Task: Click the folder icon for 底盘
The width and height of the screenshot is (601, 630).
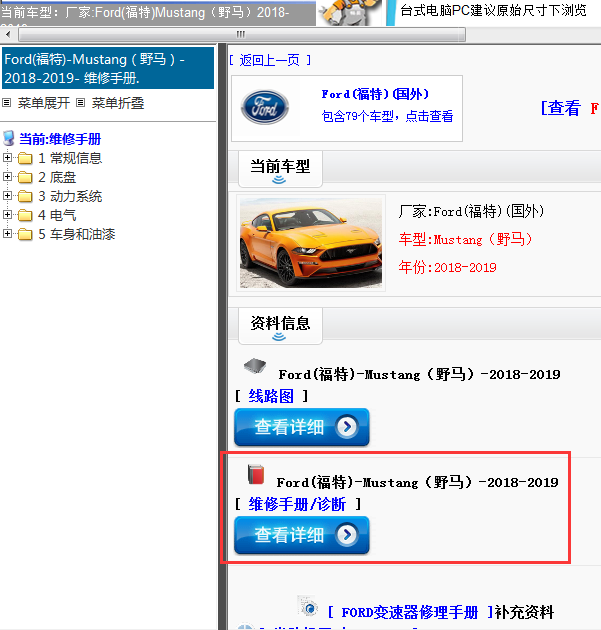Action: coord(25,177)
